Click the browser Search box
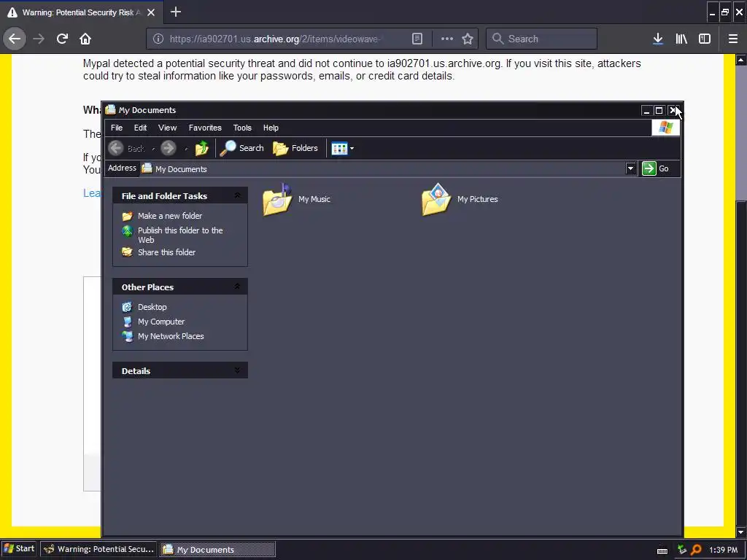Image resolution: width=747 pixels, height=560 pixels. [541, 39]
